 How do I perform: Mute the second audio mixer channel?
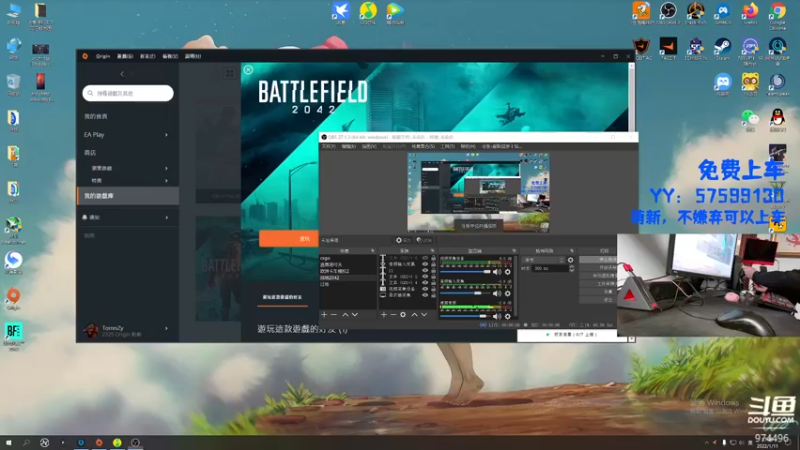tap(497, 293)
